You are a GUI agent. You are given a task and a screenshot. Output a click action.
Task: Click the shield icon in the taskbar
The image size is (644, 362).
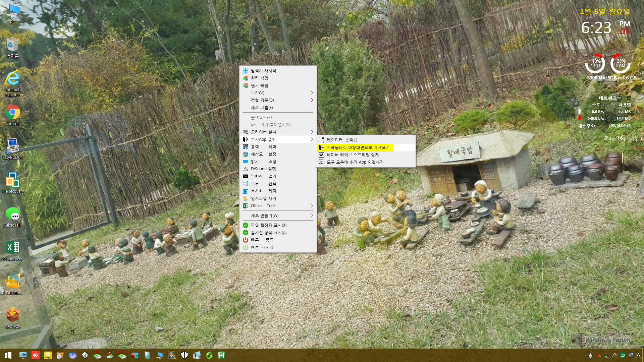click(x=184, y=355)
